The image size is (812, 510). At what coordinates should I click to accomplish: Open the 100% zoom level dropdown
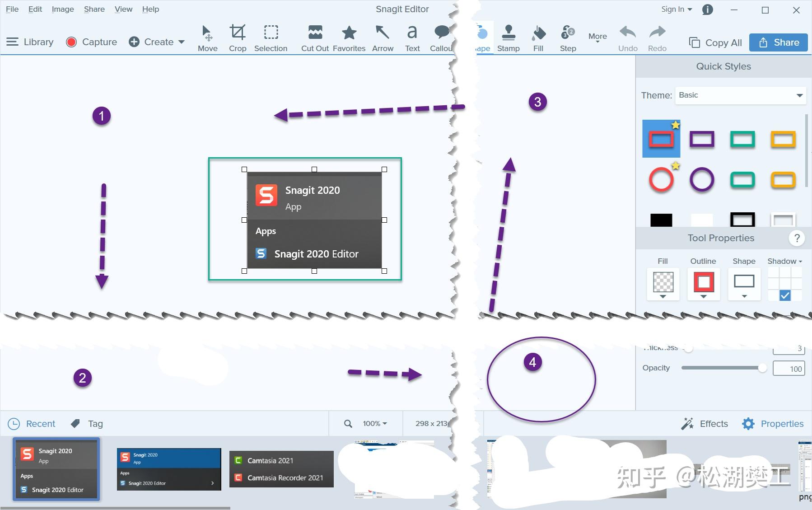375,424
